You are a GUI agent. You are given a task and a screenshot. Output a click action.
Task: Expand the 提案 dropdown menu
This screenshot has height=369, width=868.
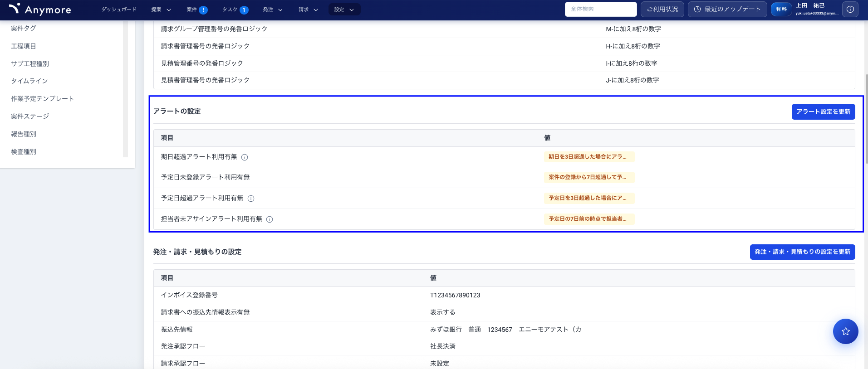tap(161, 10)
